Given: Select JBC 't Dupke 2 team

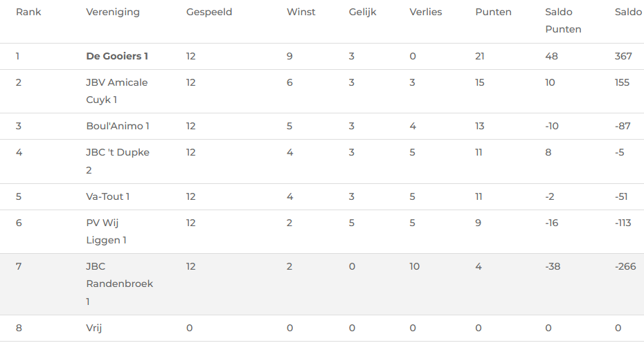Looking at the screenshot, I should (x=118, y=161).
